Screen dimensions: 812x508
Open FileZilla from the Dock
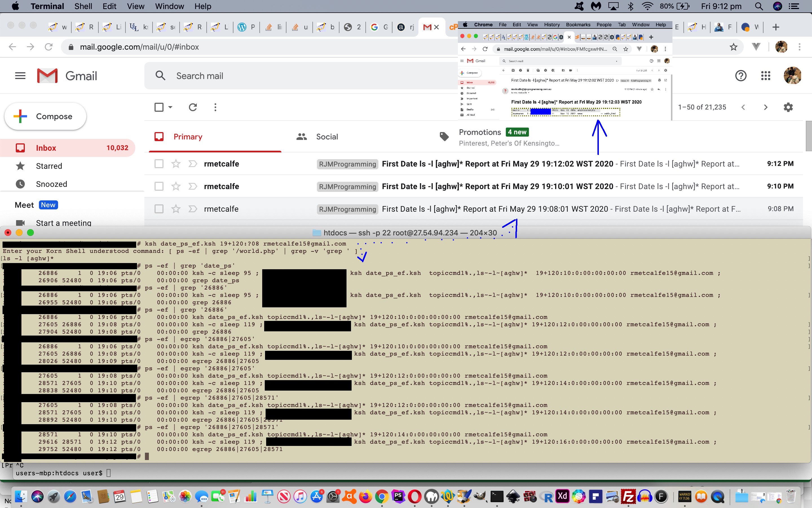coord(628,496)
